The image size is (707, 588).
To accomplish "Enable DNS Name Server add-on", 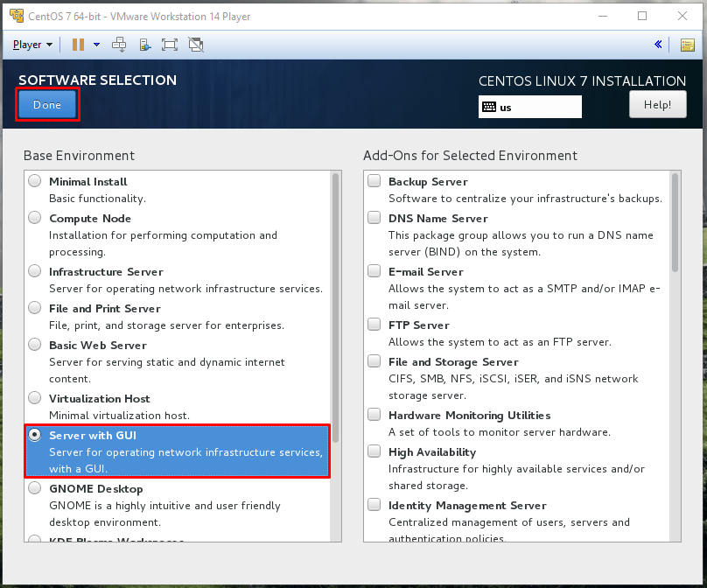I will 374,218.
